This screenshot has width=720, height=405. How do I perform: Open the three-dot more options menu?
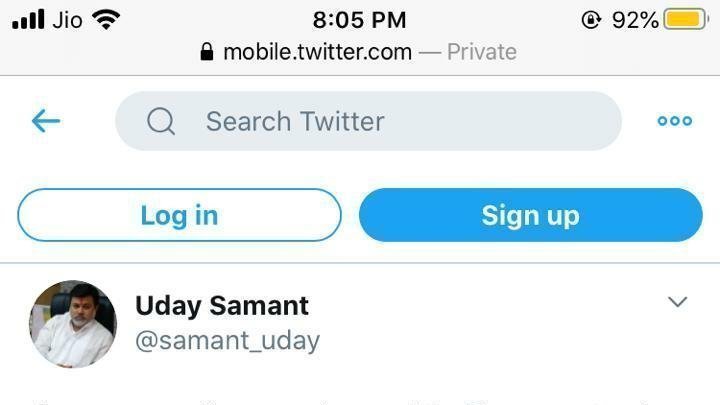click(675, 121)
